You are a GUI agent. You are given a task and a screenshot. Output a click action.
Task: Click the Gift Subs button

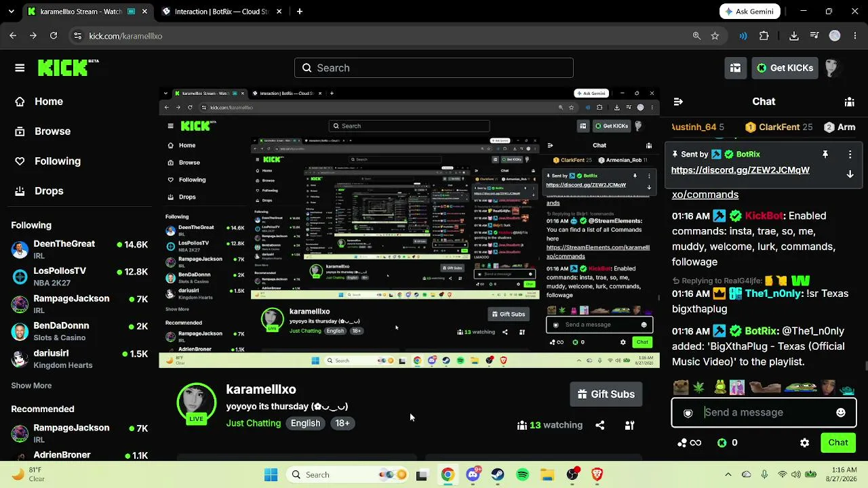[x=606, y=394]
